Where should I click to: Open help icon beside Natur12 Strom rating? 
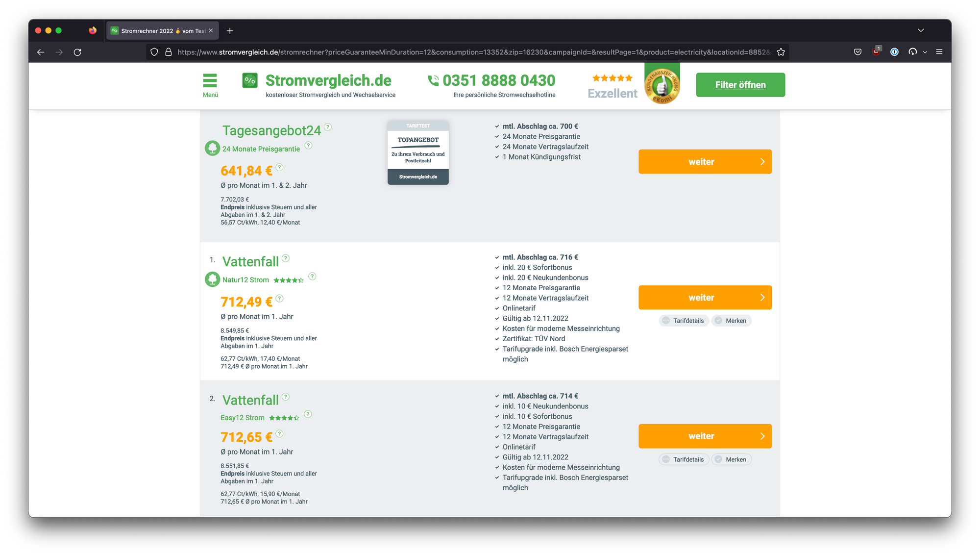[312, 276]
